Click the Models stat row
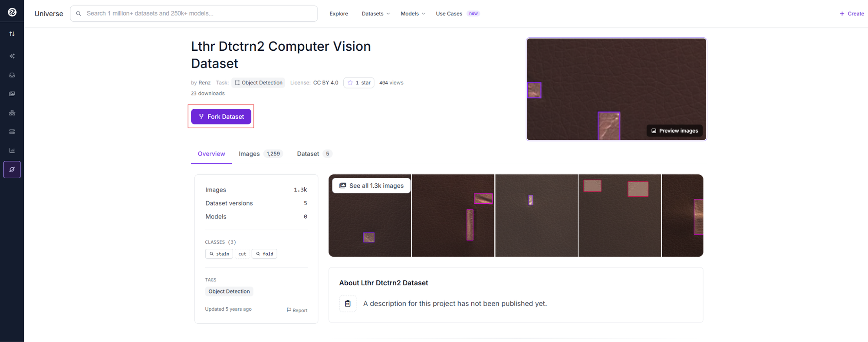 (x=256, y=217)
